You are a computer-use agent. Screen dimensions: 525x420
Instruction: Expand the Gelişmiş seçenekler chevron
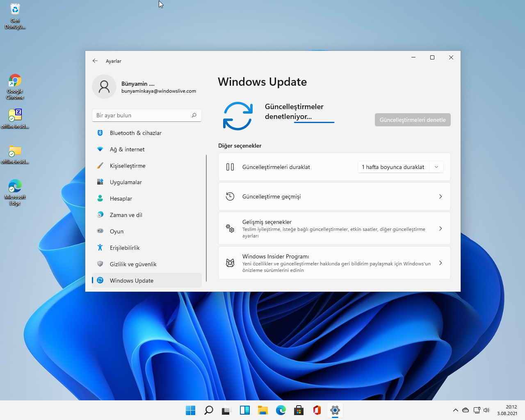[x=441, y=228]
